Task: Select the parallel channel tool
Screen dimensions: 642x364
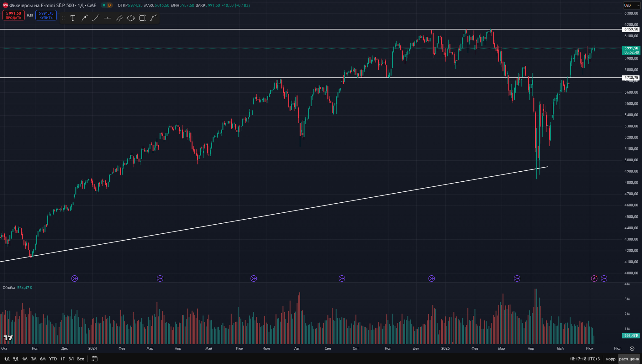Action: 119,18
